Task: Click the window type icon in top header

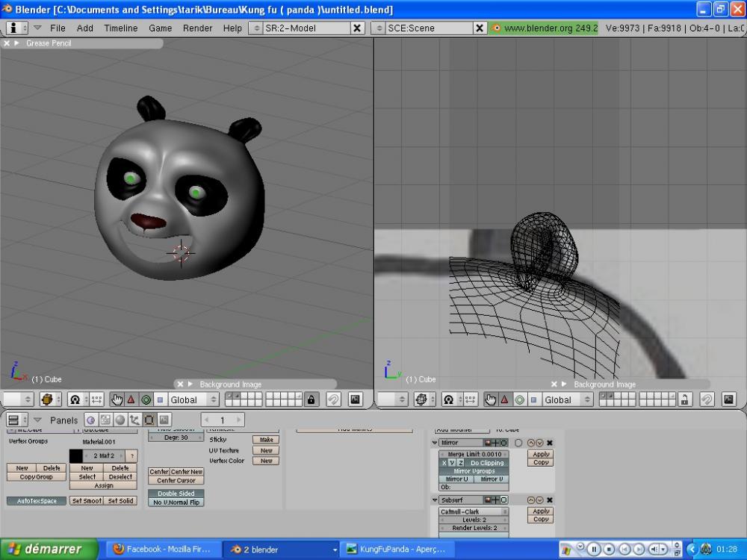Action: point(16,28)
